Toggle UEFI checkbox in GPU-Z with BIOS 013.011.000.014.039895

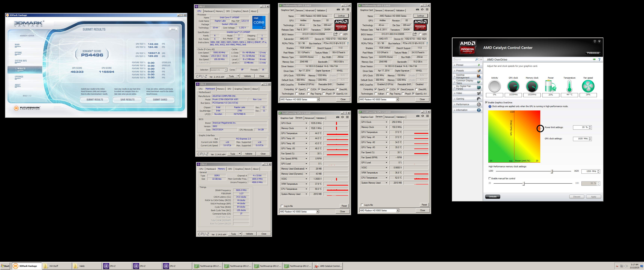[x=420, y=34]
